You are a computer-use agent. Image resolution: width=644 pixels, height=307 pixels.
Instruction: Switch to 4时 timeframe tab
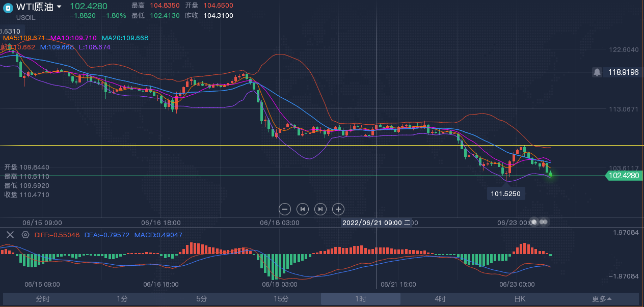click(x=440, y=299)
